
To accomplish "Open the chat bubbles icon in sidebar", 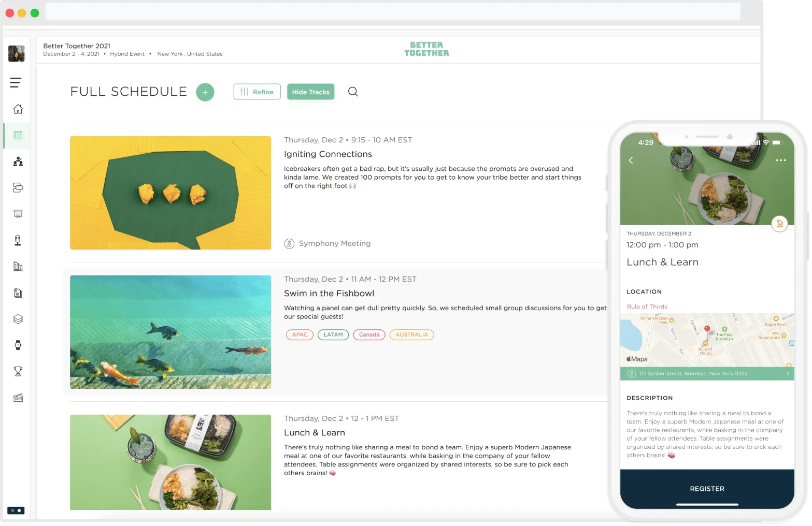I will (18, 187).
